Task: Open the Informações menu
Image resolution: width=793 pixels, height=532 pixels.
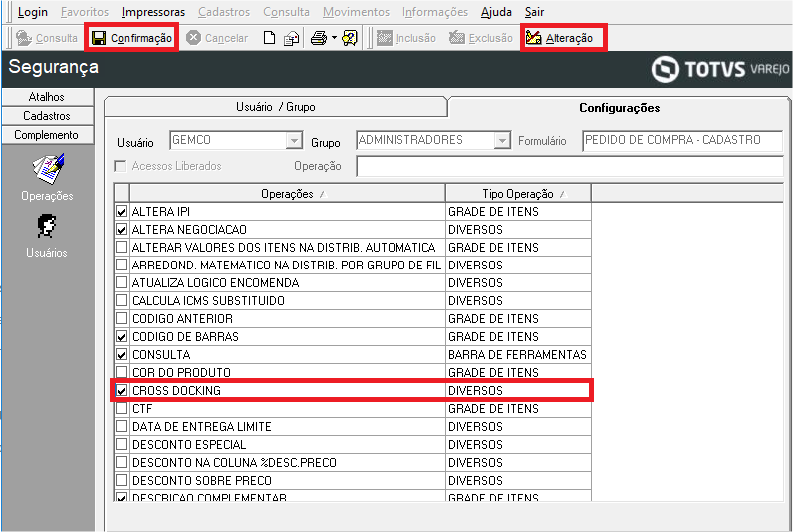Action: tap(435, 12)
